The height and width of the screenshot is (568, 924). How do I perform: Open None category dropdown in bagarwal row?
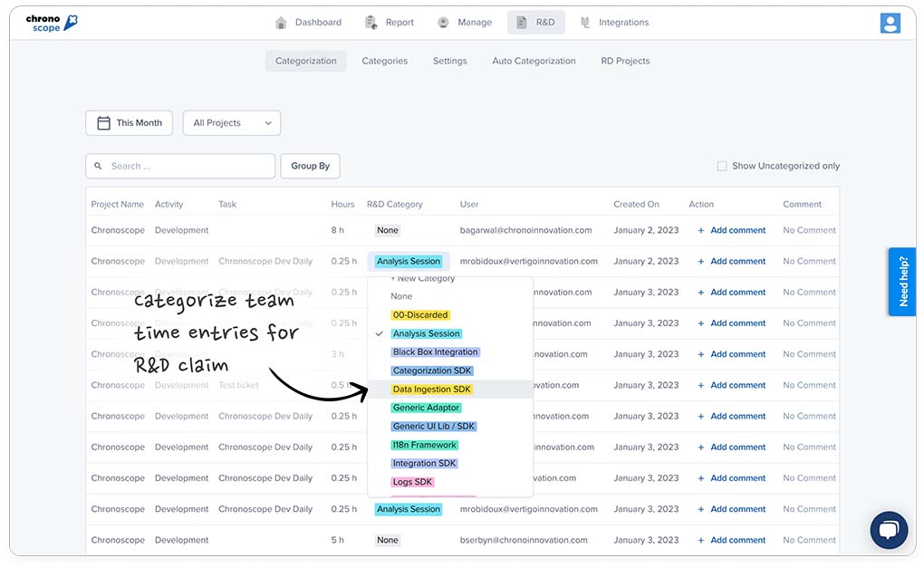pos(388,230)
